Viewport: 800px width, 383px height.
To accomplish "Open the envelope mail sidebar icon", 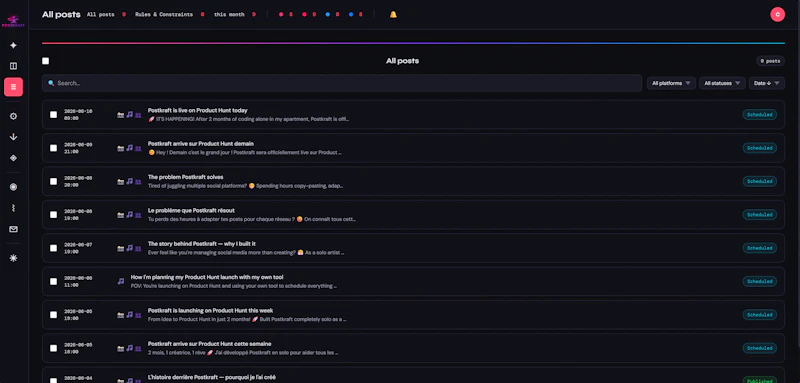I will (x=13, y=229).
